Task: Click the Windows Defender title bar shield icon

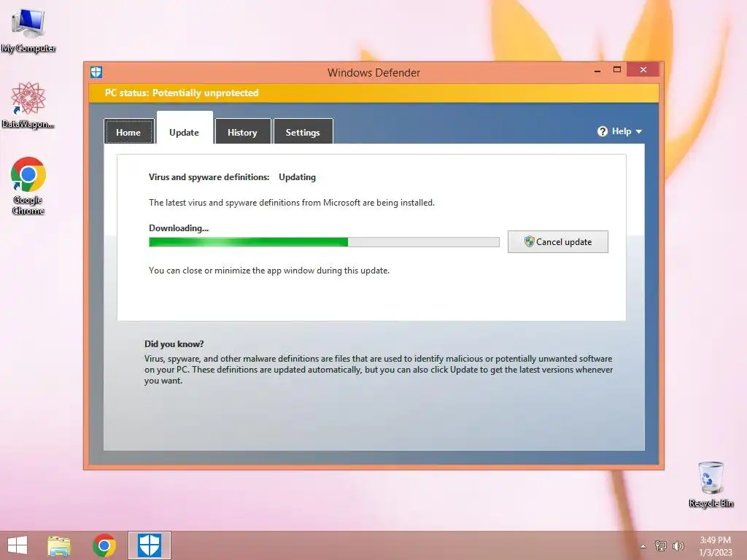Action: point(96,72)
